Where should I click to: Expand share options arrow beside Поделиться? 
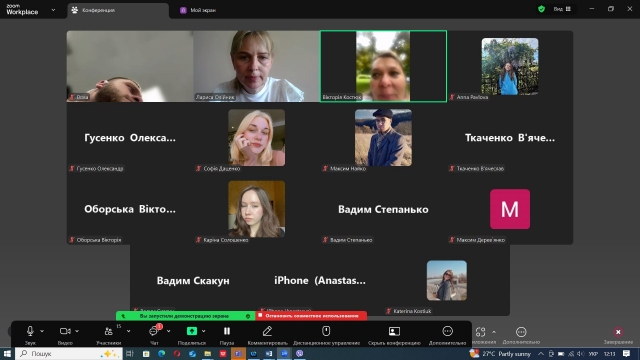(204, 331)
